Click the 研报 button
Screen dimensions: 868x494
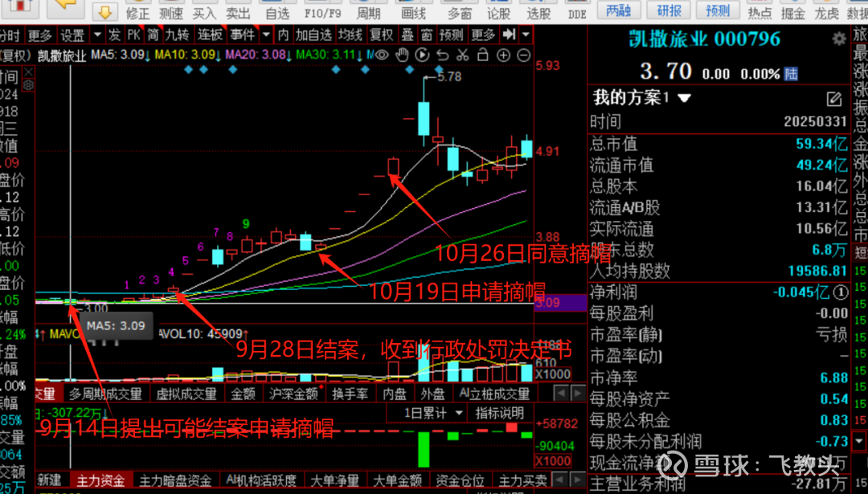669,10
